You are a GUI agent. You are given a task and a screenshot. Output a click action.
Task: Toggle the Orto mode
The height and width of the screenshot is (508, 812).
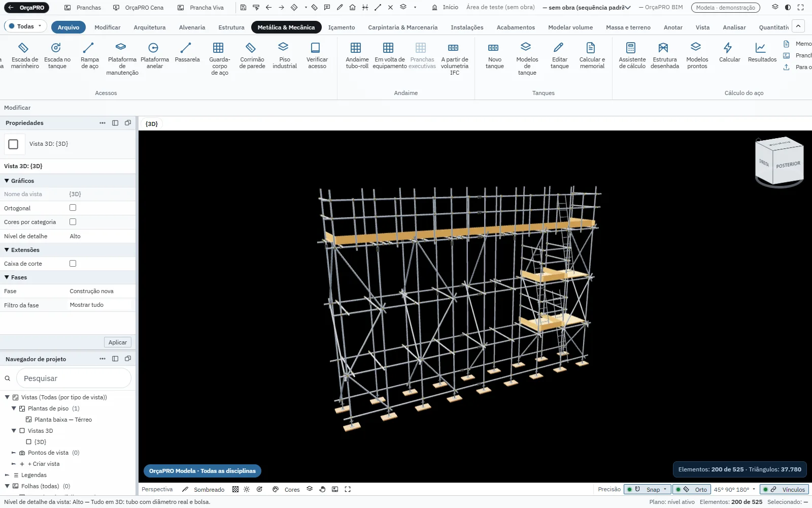[691, 489]
